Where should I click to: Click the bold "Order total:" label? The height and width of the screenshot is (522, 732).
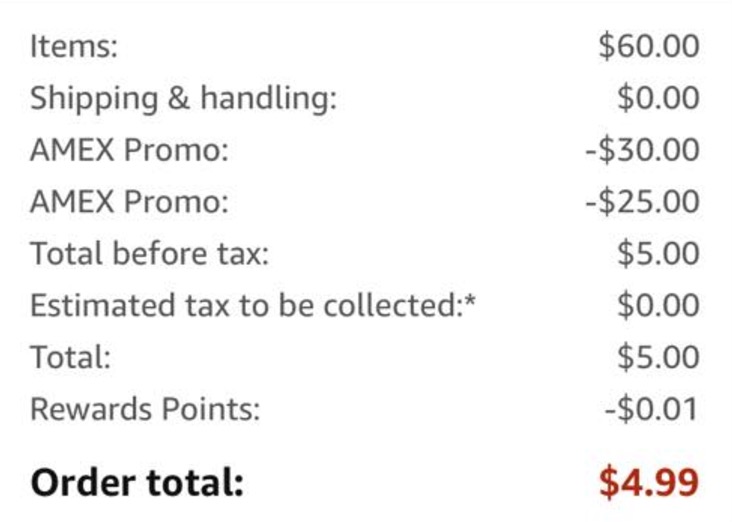pyautogui.click(x=137, y=482)
